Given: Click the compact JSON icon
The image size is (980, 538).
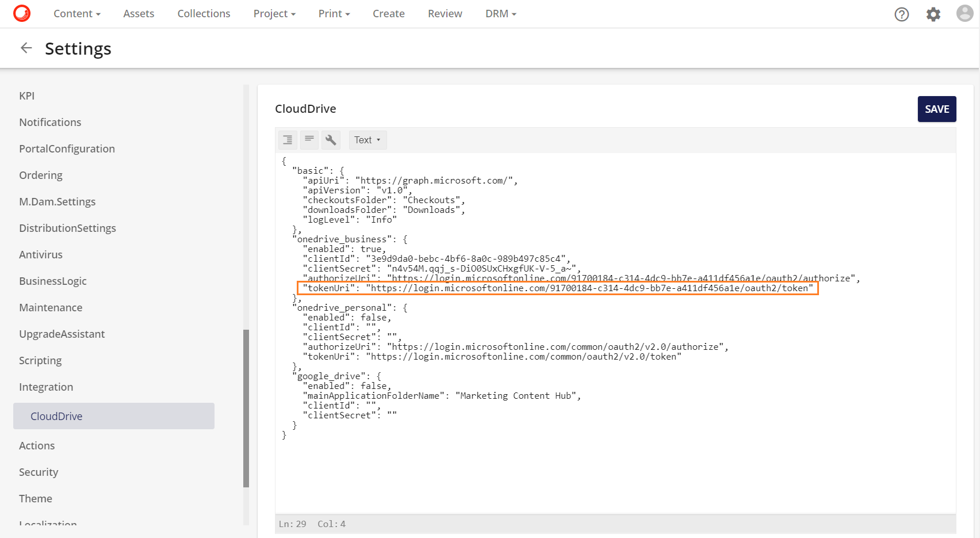Looking at the screenshot, I should click(309, 140).
